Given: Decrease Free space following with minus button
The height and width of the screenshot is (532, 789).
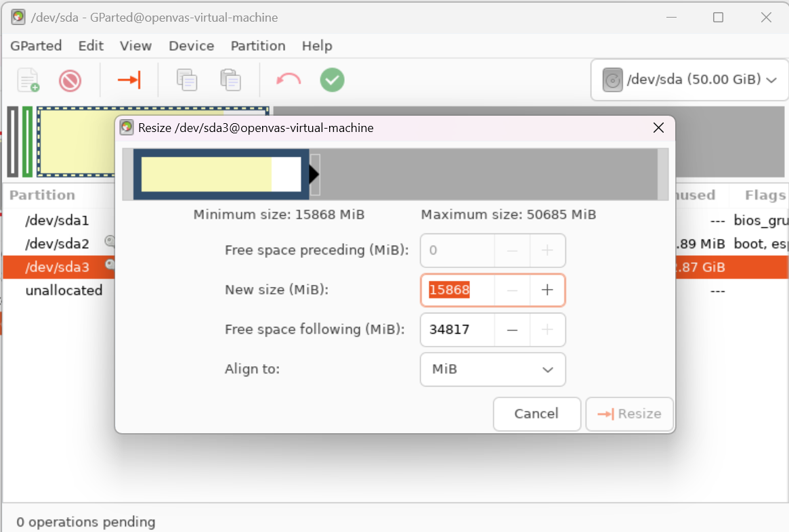Looking at the screenshot, I should (512, 330).
